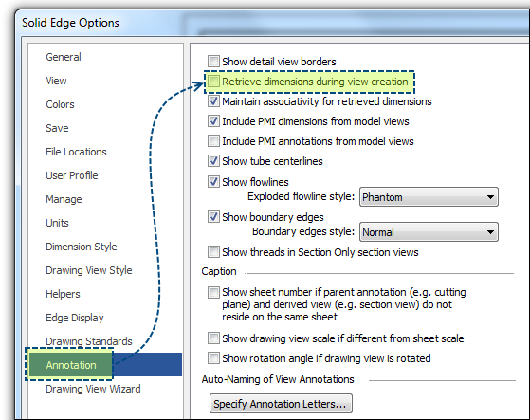Click the Specify Annotation Letters button

pos(281,404)
